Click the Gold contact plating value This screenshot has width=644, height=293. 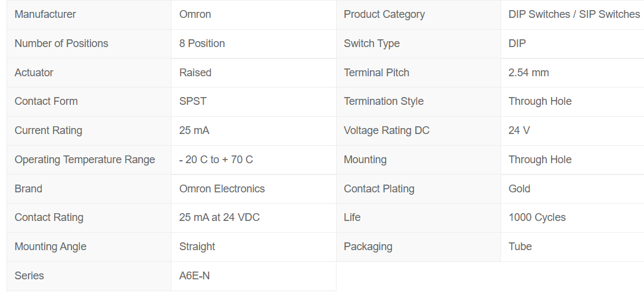coord(519,189)
